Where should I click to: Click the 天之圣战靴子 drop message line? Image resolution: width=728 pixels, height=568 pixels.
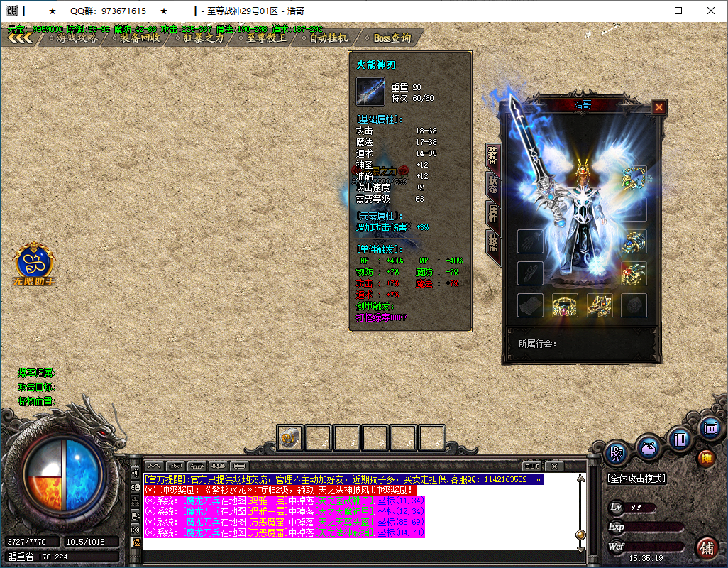(284, 501)
